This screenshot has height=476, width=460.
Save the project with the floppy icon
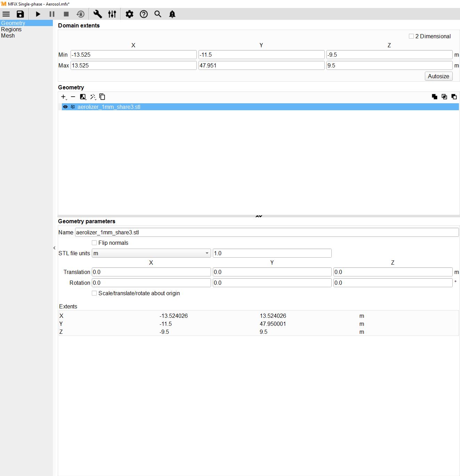click(x=21, y=14)
